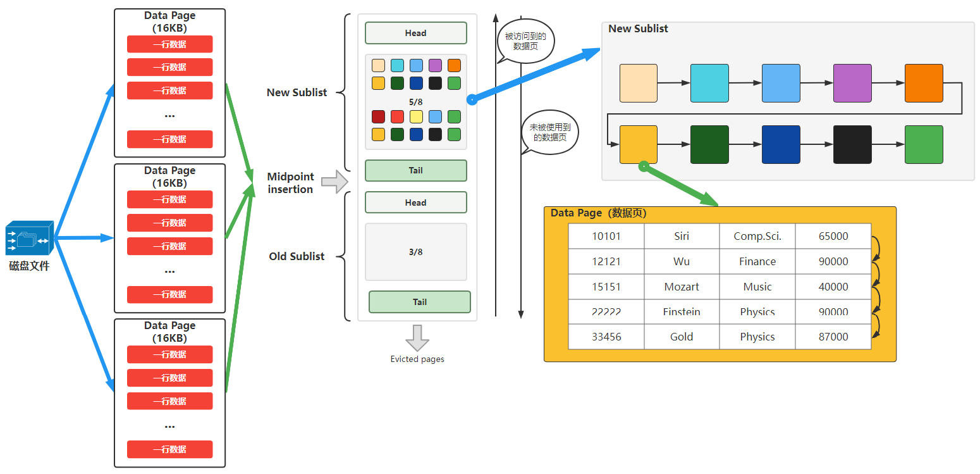Screen dimensions: 980x474
Task: Select the Mozart cell in the data table
Action: 682,287
